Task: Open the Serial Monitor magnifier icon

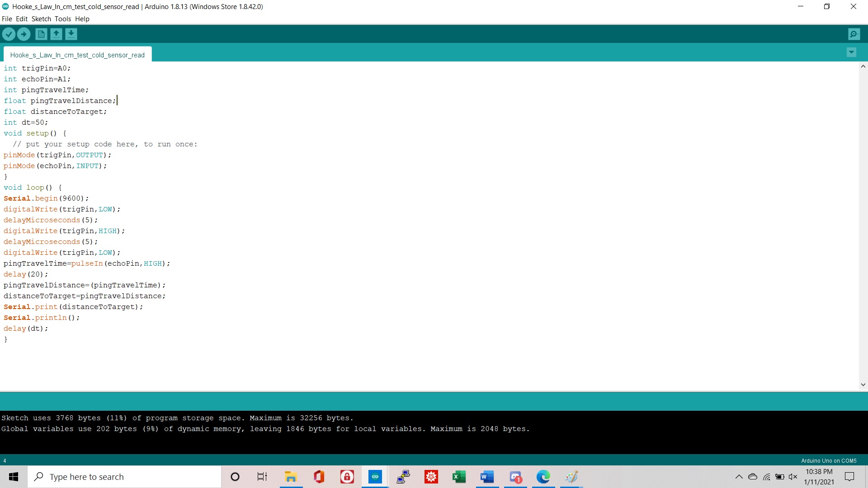Action: [x=854, y=34]
